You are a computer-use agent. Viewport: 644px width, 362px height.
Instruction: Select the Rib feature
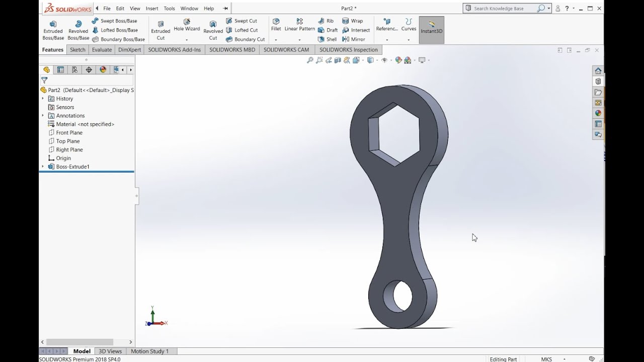point(326,21)
